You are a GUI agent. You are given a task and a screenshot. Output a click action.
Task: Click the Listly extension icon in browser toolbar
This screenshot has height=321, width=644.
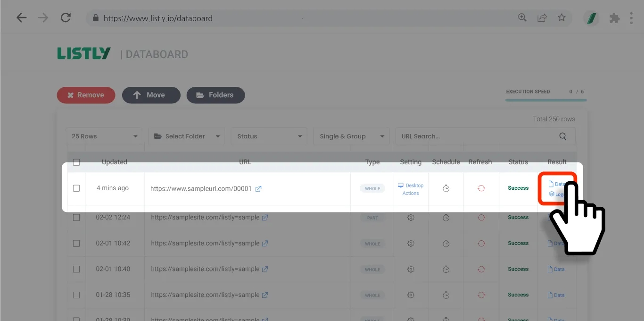click(x=591, y=18)
